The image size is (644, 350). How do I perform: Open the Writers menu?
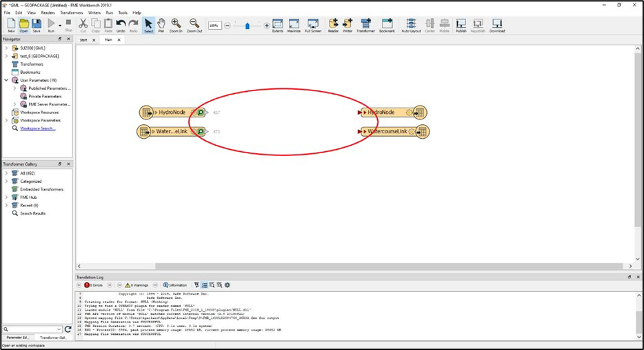point(94,12)
